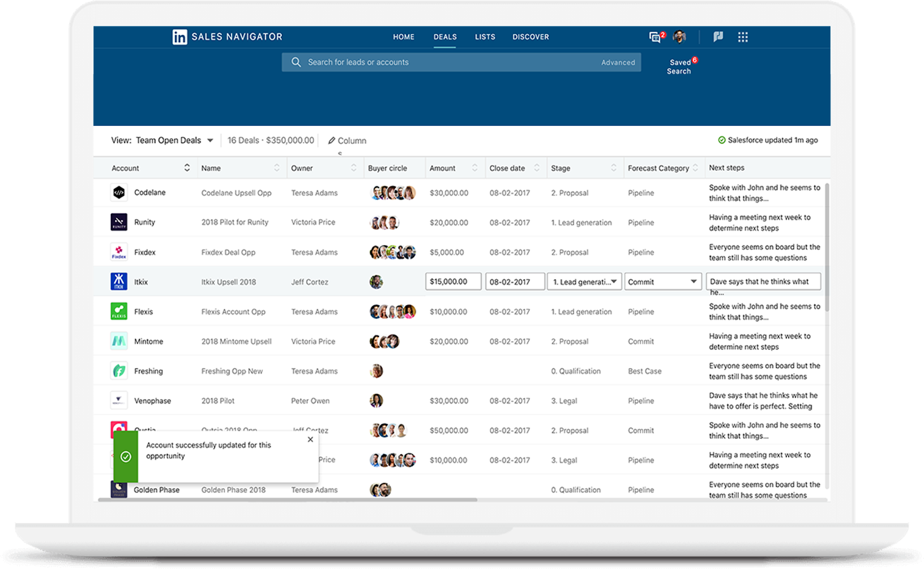Viewport: 924px width, 569px height.
Task: Click Golden Phase 2018 deal name
Action: (233, 490)
